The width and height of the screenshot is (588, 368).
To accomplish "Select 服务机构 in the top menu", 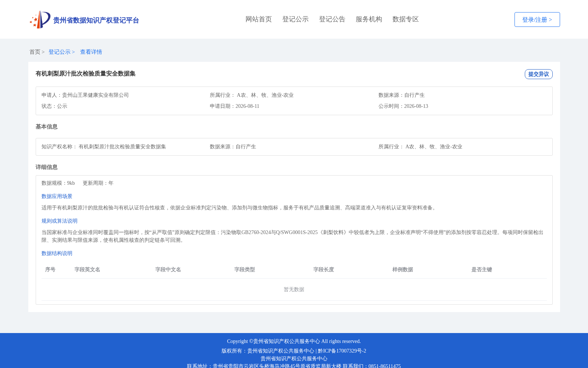I will (369, 19).
